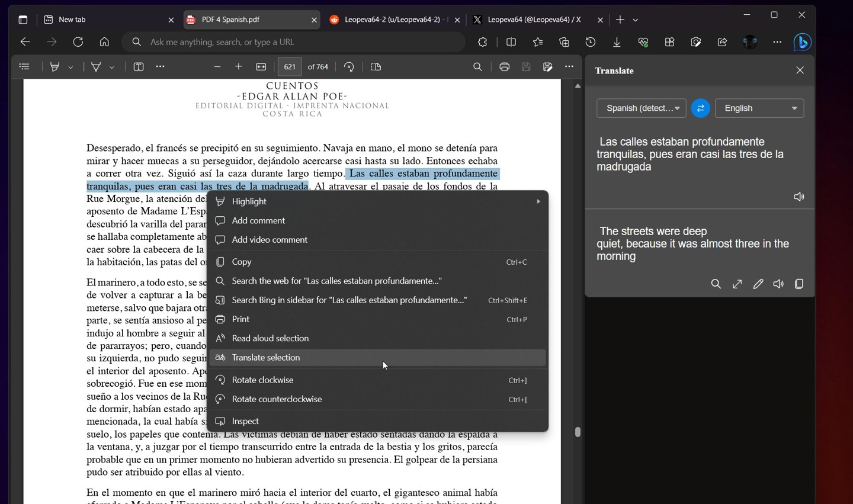Show the PDF table of contents

click(24, 67)
